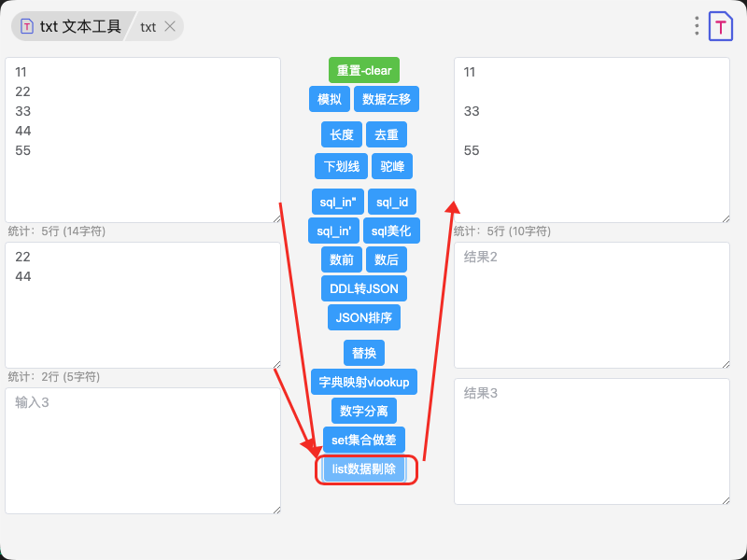Click the 长度 button
The height and width of the screenshot is (560, 747).
342,134
